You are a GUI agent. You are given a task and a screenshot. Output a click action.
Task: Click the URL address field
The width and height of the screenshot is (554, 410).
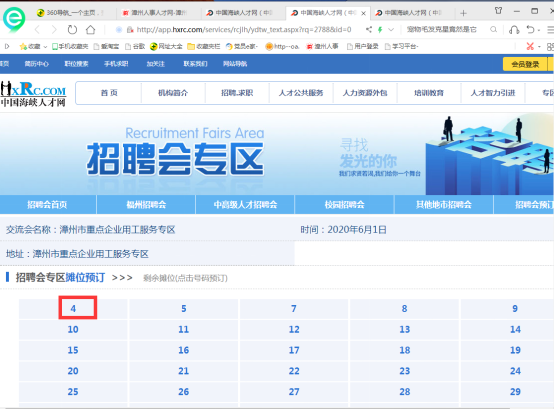(x=244, y=30)
